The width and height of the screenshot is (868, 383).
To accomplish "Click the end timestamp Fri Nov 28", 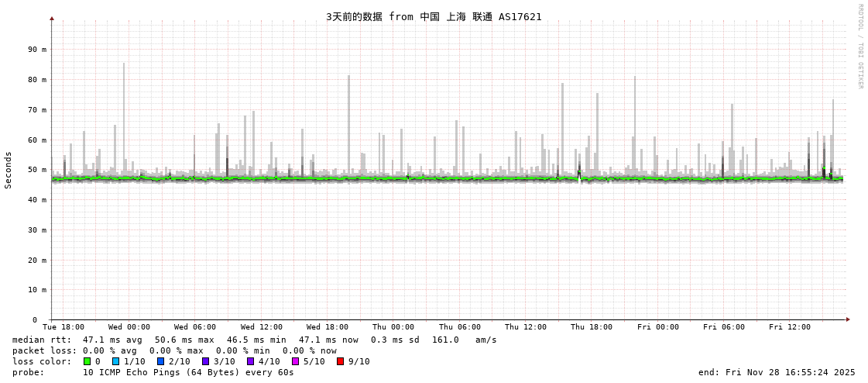I will point(777,372).
